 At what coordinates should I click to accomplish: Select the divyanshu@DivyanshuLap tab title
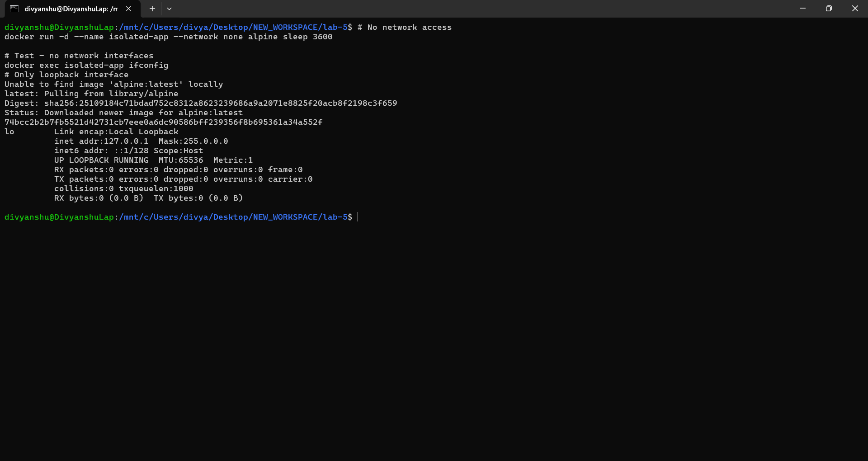[71, 9]
